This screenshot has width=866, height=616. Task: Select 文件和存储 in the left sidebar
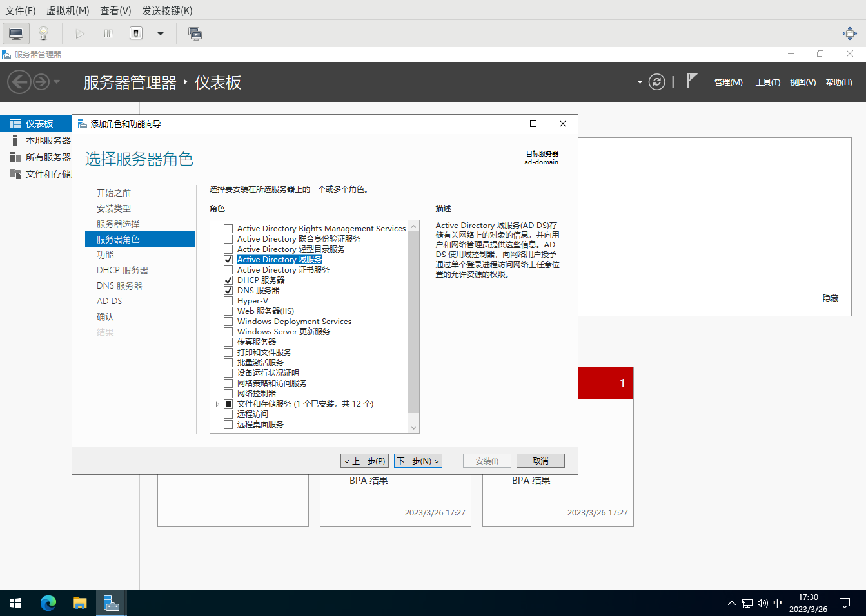36,174
